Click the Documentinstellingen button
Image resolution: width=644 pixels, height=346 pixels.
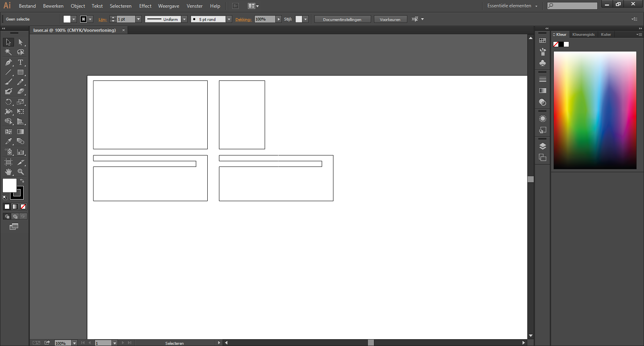click(x=342, y=19)
